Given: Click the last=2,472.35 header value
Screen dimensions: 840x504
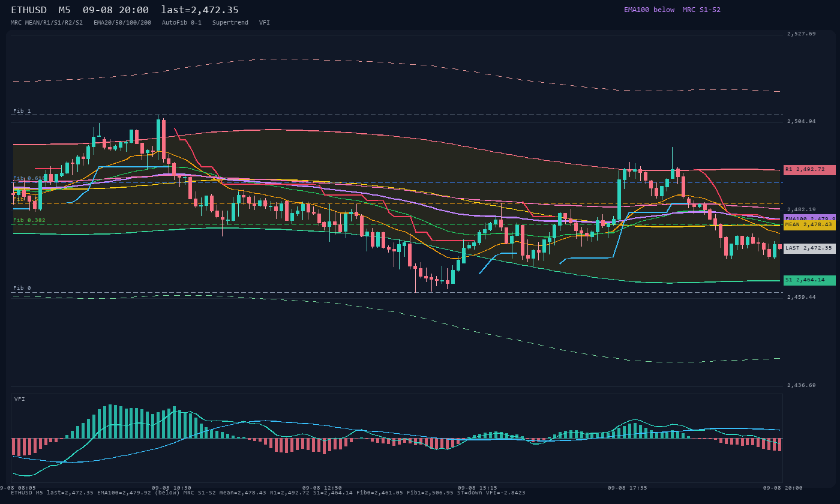Looking at the screenshot, I should (x=200, y=10).
